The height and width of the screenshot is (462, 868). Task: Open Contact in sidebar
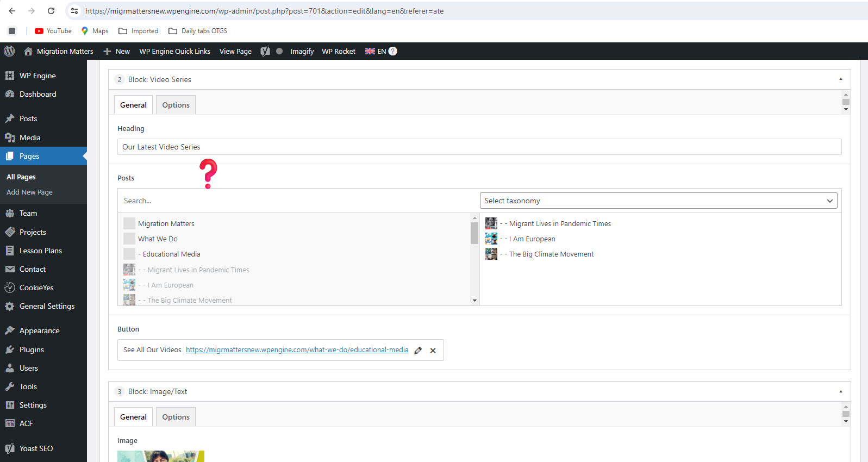pos(43,269)
